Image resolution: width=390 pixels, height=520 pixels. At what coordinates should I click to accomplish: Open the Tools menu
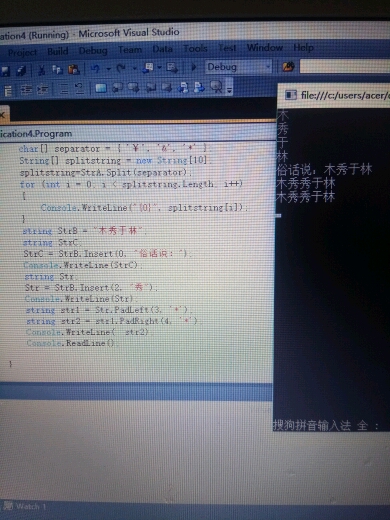(195, 48)
